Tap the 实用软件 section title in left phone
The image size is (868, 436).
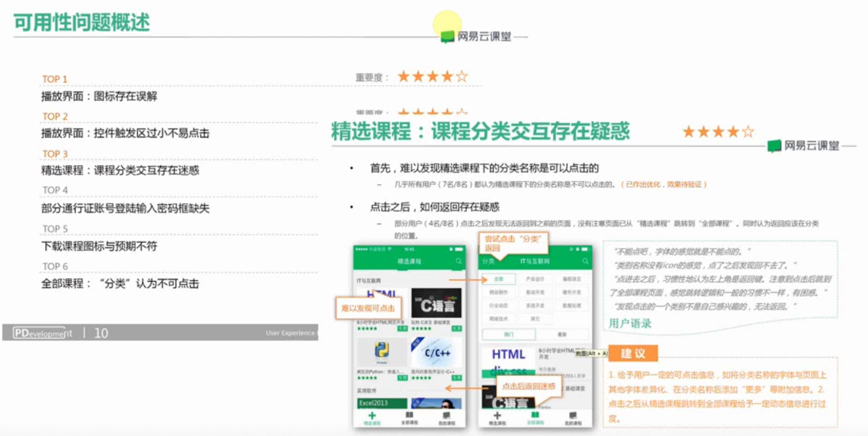pos(367,391)
